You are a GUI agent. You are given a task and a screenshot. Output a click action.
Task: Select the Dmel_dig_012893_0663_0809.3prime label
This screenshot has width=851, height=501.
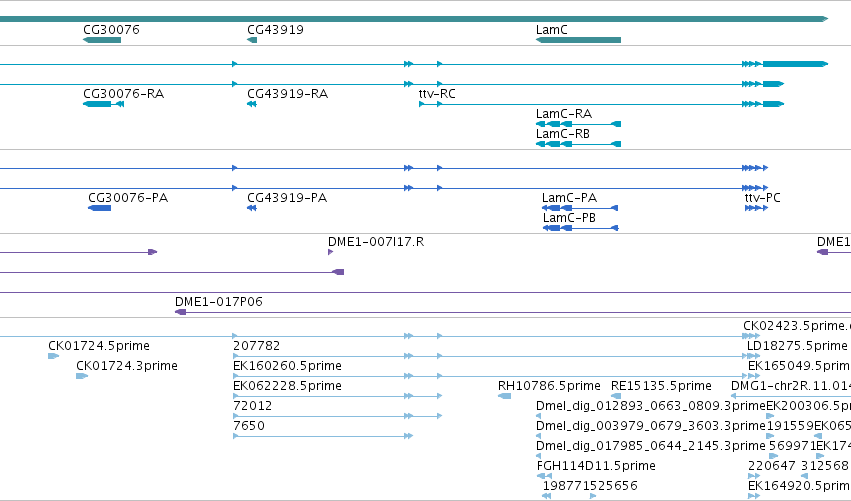point(651,406)
